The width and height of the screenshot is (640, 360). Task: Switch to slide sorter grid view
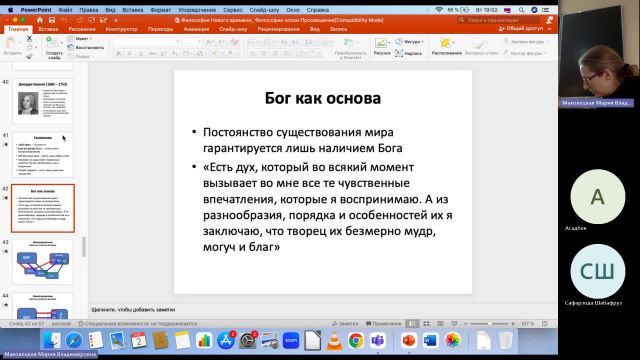coord(426,323)
